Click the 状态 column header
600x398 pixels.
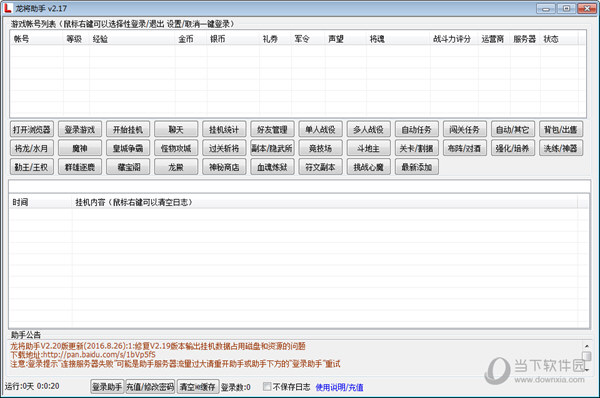(x=559, y=39)
